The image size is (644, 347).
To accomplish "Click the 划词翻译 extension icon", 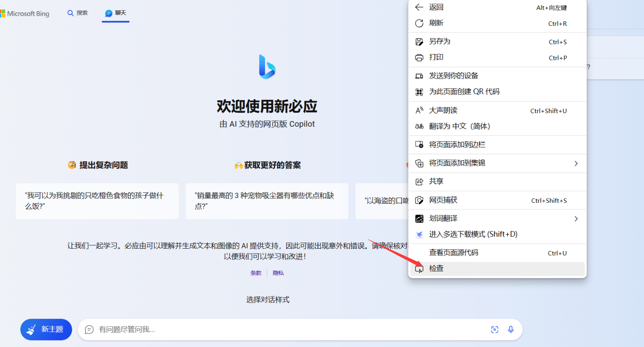I will (x=419, y=219).
